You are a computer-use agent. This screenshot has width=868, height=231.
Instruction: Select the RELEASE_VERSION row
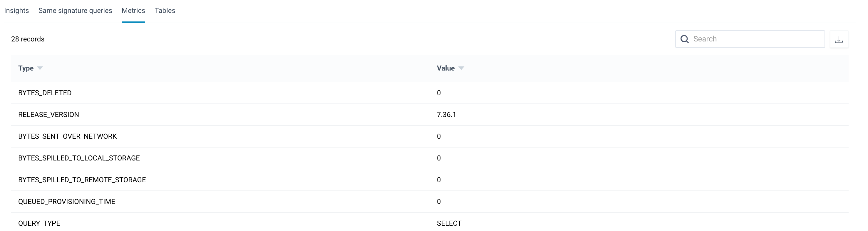tap(48, 114)
